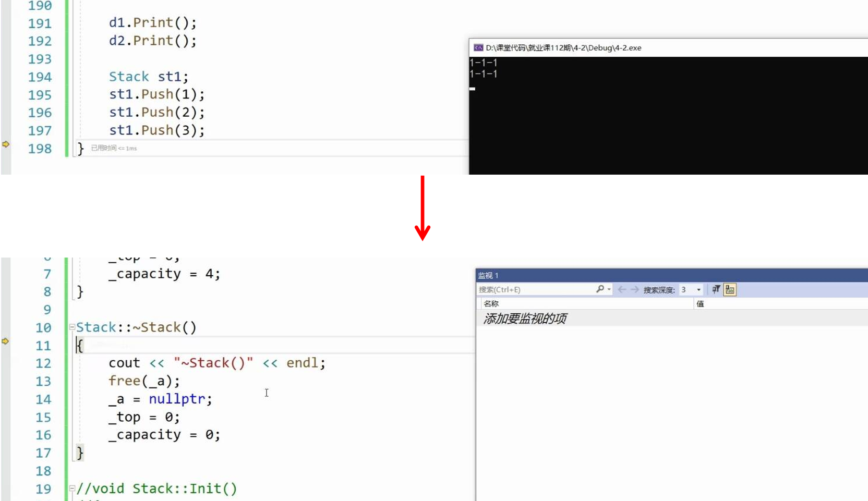Click the 监视 1 panel title
The image size is (868, 501).
(488, 275)
